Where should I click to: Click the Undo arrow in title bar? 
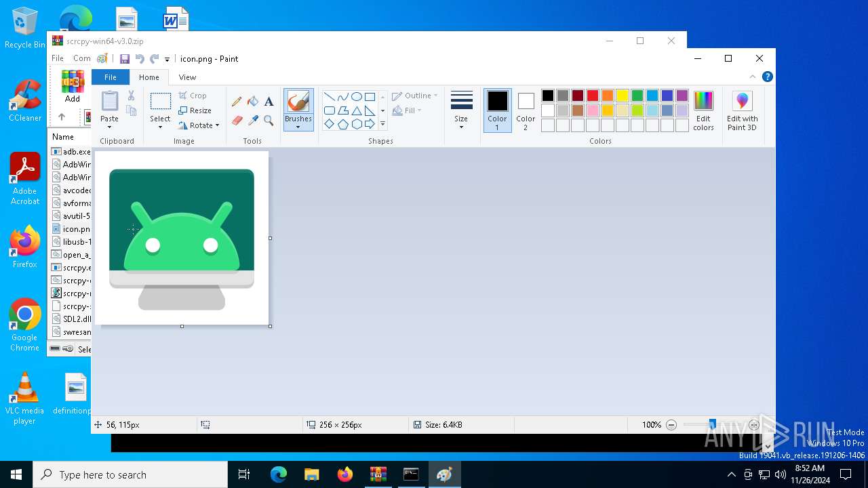140,59
